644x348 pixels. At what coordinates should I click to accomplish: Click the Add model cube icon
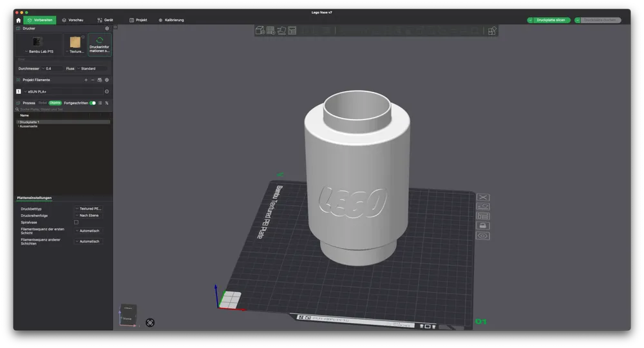pos(260,30)
